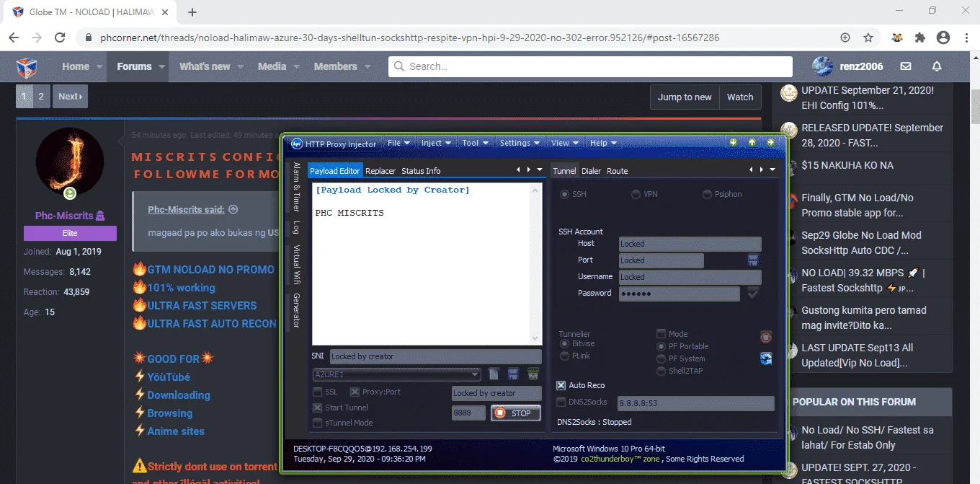Open the Chrome extensions puzzle icon
980x484 pixels.
[920, 38]
